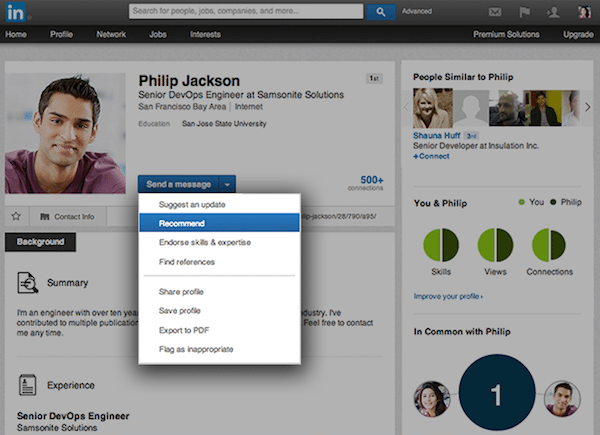Choose Save profile from the menu
The width and height of the screenshot is (600, 435).
point(220,311)
